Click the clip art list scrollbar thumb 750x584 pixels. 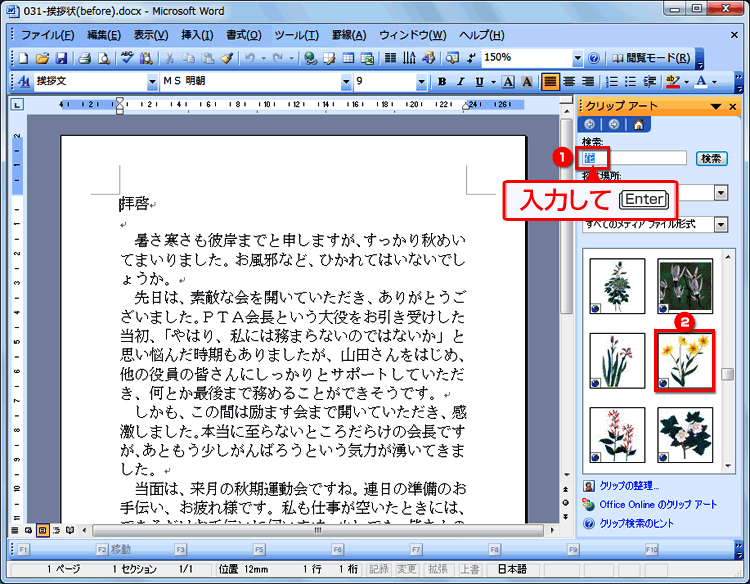point(728,374)
